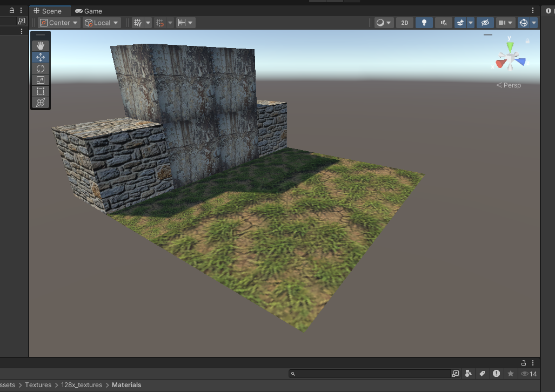
Task: Toggle hidden objects visibility in the scene
Action: (x=485, y=23)
